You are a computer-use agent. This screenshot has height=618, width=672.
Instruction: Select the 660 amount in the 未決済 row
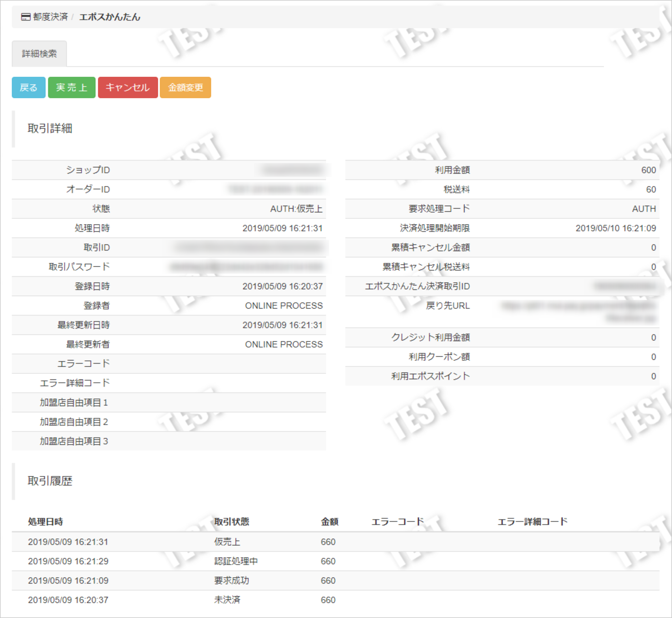[x=328, y=600]
